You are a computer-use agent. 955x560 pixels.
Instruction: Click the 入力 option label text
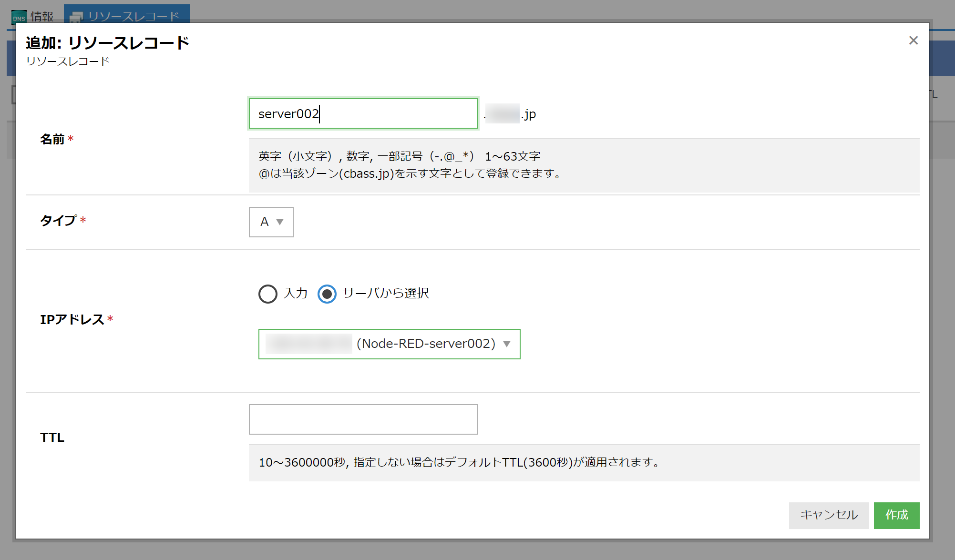coord(296,293)
